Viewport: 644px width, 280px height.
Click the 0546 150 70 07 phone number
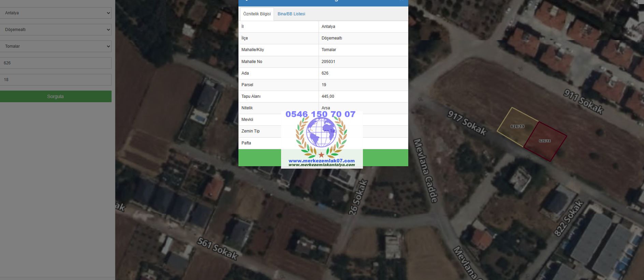coord(320,114)
